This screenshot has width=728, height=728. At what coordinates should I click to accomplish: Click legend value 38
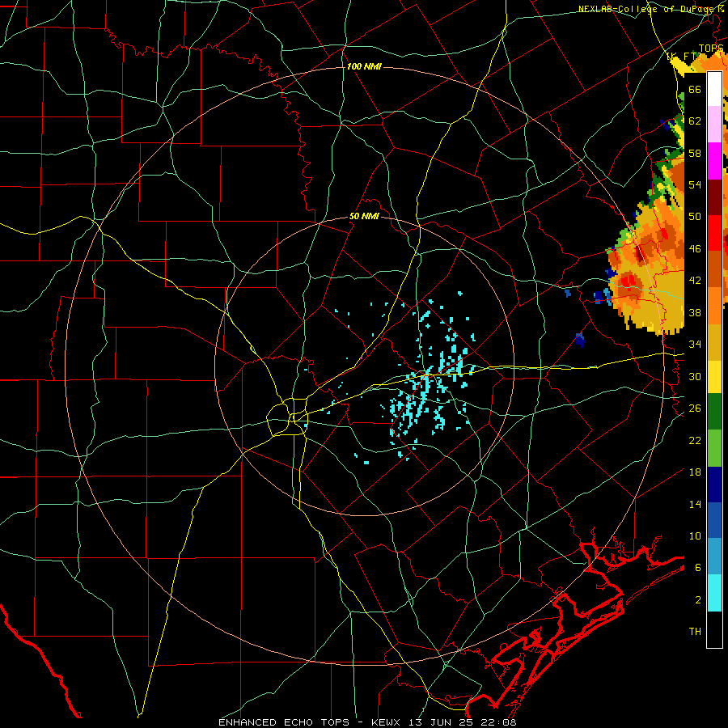tap(695, 312)
